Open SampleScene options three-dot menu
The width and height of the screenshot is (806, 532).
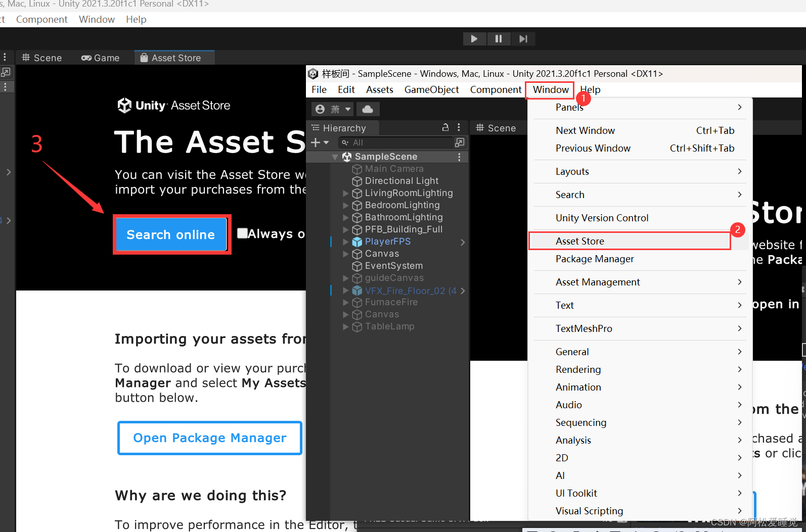(459, 157)
